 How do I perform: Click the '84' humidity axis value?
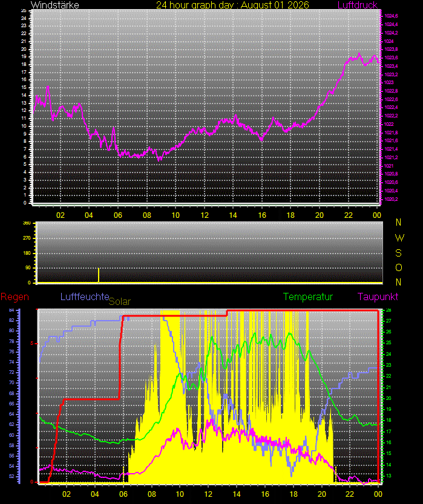tap(11, 310)
